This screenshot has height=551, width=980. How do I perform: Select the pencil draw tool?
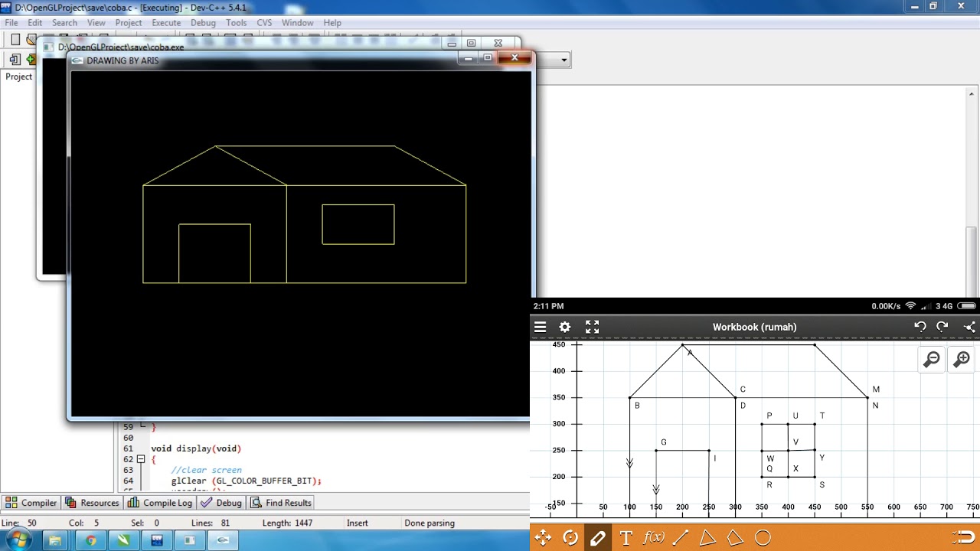click(598, 537)
